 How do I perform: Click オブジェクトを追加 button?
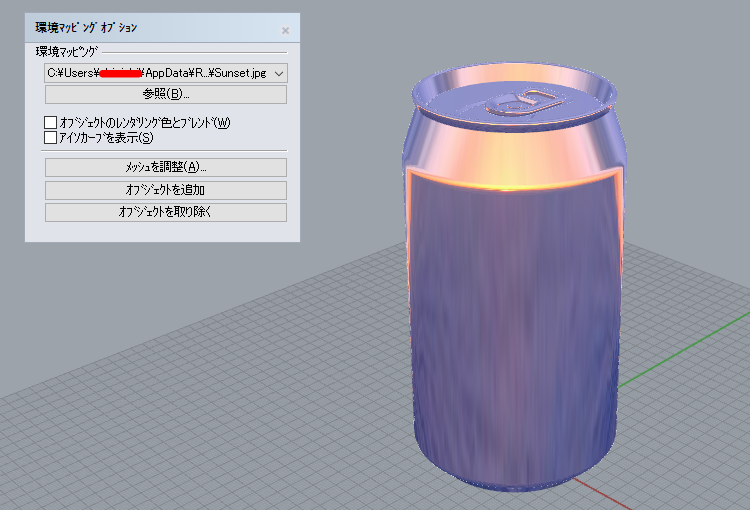165,190
